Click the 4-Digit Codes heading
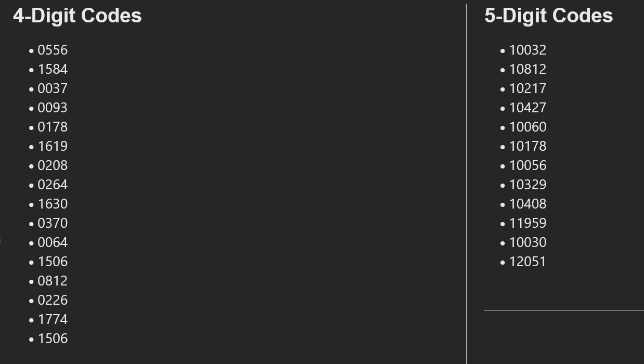 pos(78,16)
